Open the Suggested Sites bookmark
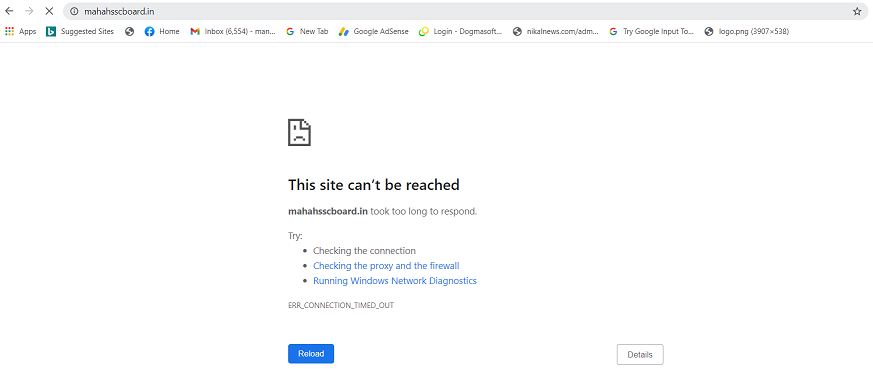This screenshot has height=369, width=873. point(80,32)
